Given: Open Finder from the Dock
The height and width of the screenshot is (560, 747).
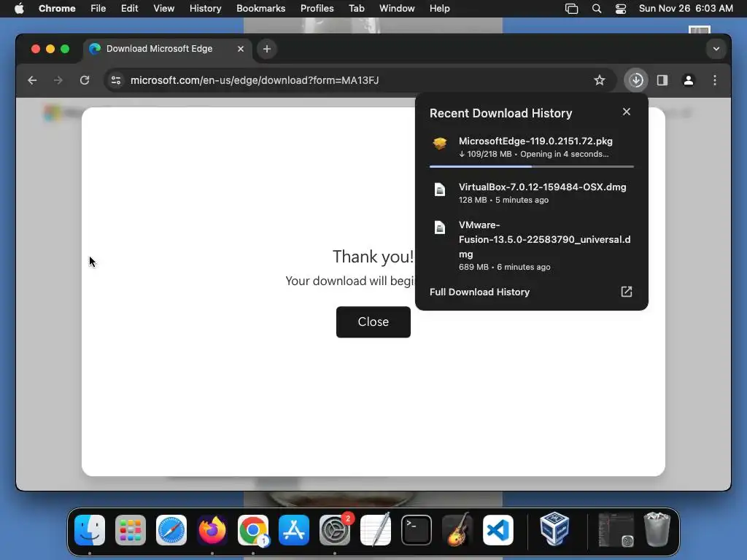Looking at the screenshot, I should [x=90, y=530].
